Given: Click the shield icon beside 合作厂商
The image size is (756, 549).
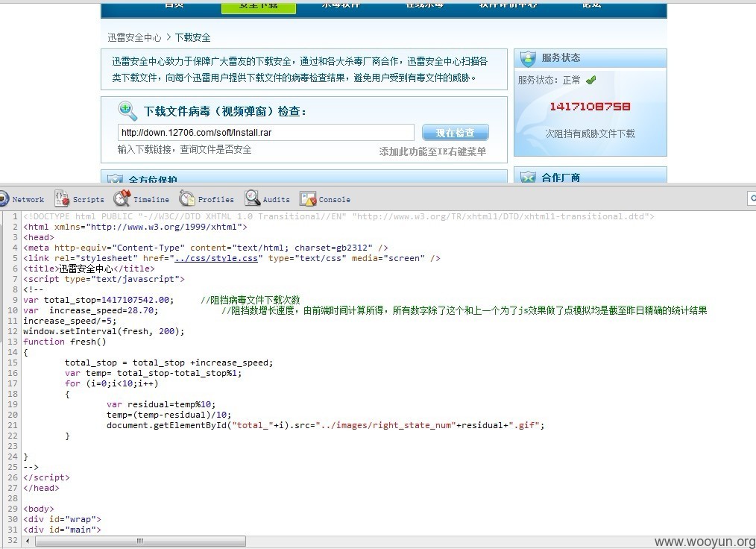Looking at the screenshot, I should tap(528, 177).
